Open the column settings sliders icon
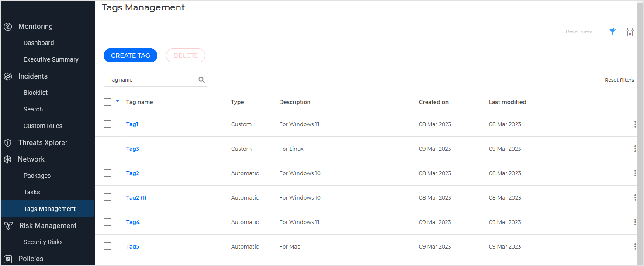The width and height of the screenshot is (644, 266). point(630,32)
